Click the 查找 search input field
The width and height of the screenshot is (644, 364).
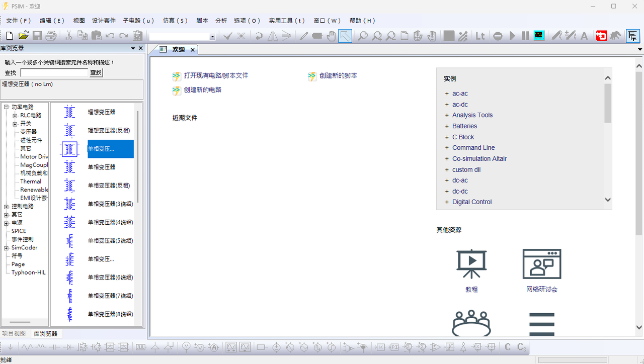[54, 72]
